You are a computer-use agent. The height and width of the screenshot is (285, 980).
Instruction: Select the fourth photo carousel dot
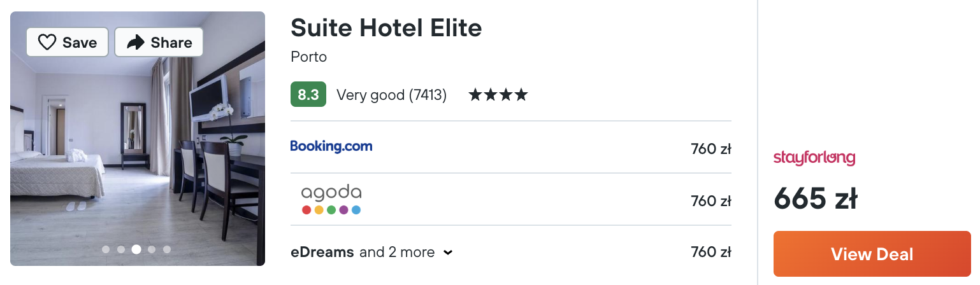152,249
